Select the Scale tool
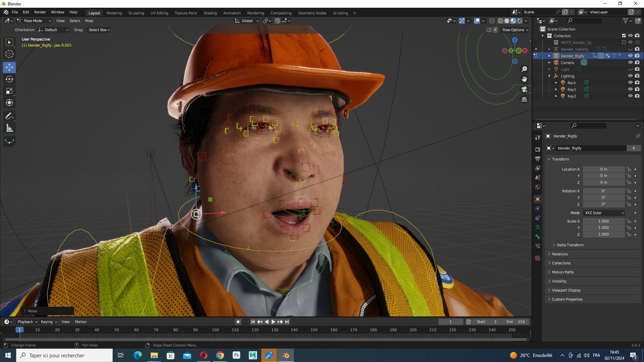 [x=9, y=91]
